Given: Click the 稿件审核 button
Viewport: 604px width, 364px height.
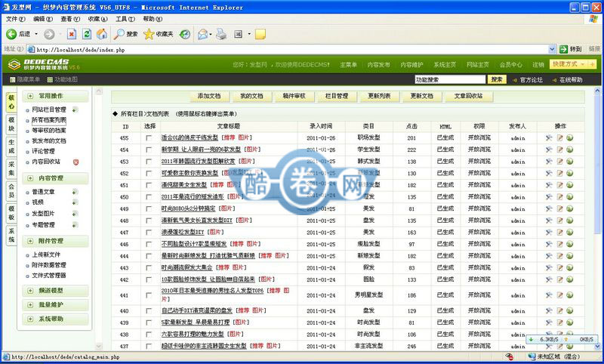Looking at the screenshot, I should [294, 97].
